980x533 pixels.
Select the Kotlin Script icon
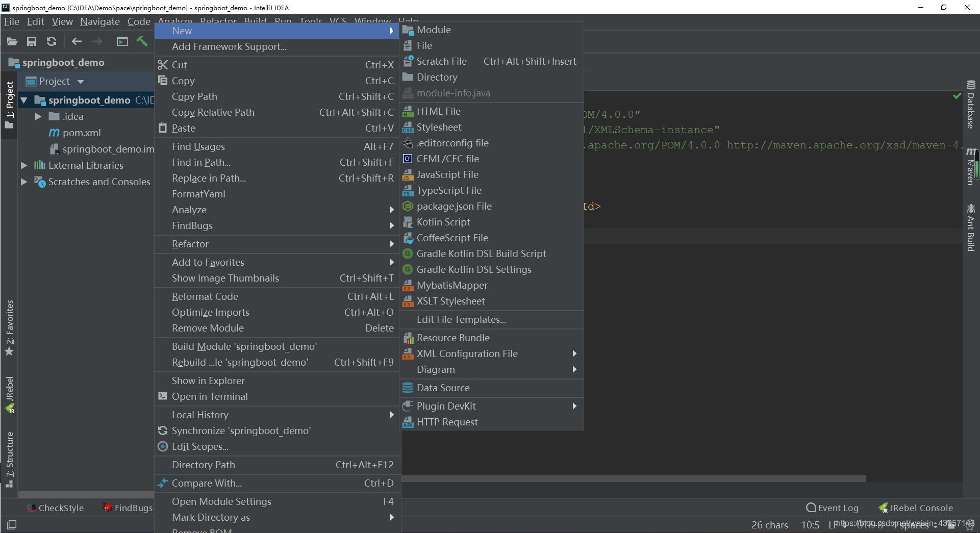coord(408,222)
